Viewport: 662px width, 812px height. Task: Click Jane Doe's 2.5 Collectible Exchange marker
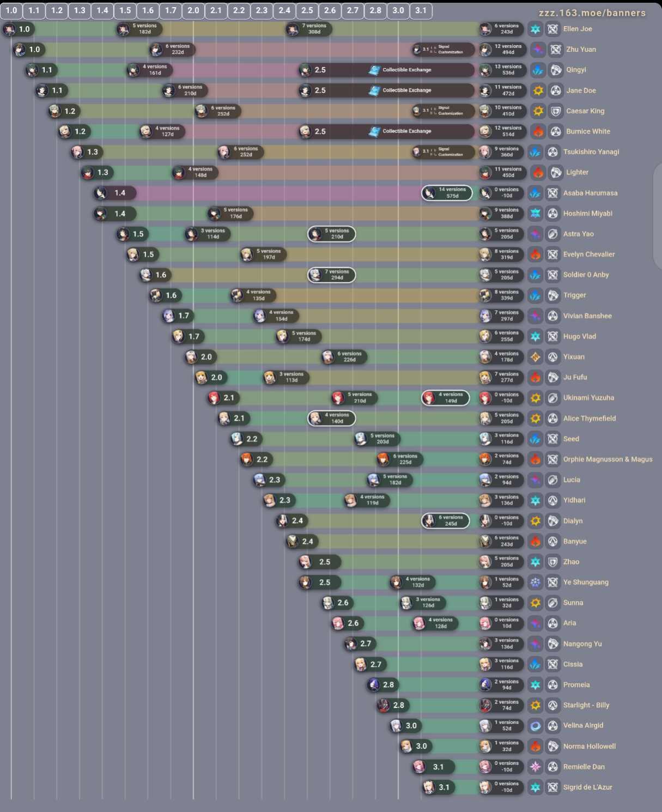[387, 90]
